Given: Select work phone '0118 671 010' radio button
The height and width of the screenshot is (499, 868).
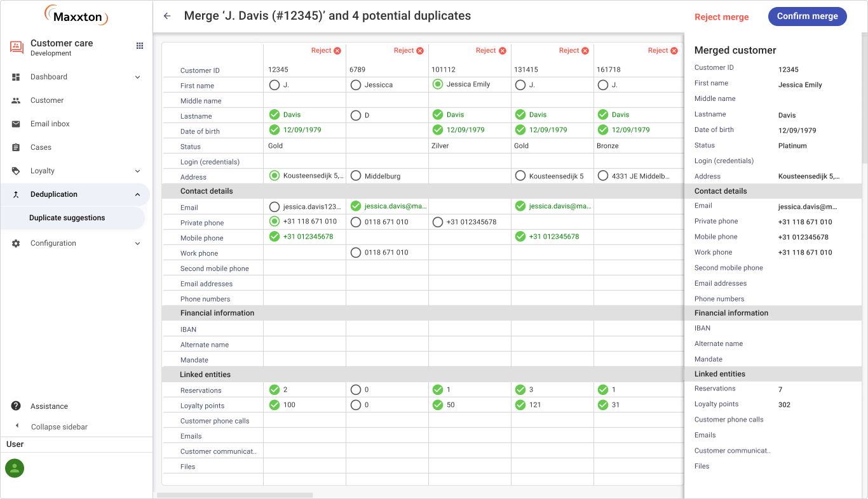Looking at the screenshot, I should (356, 253).
